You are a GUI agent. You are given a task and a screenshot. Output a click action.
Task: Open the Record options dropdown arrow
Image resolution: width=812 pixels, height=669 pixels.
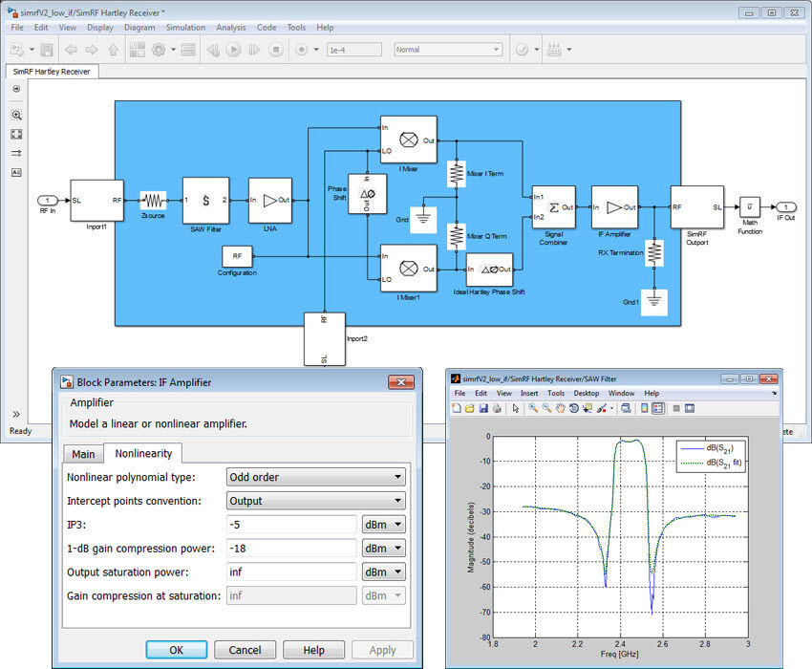click(316, 50)
